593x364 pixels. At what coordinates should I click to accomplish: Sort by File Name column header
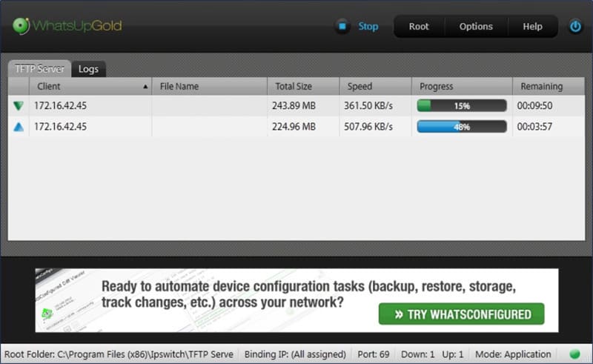(x=210, y=87)
